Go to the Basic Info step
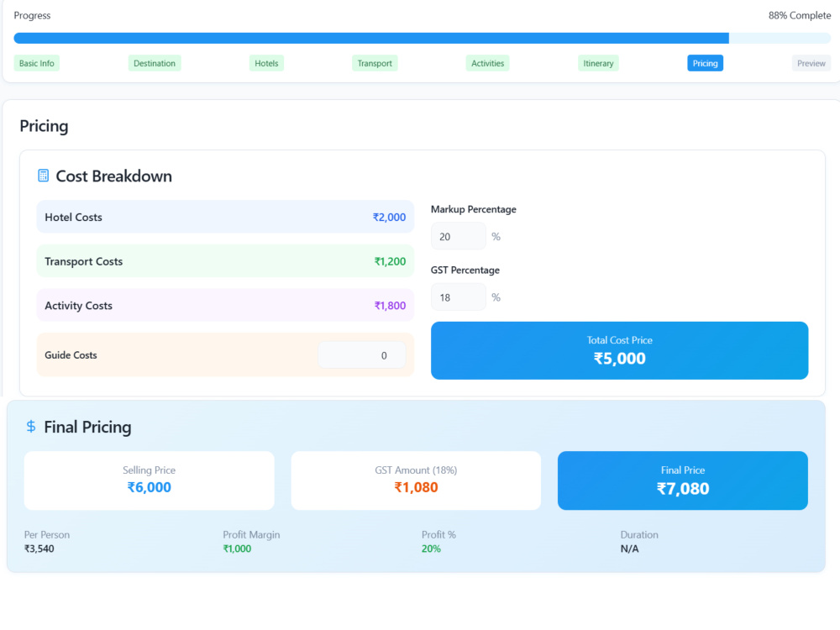 [x=36, y=63]
